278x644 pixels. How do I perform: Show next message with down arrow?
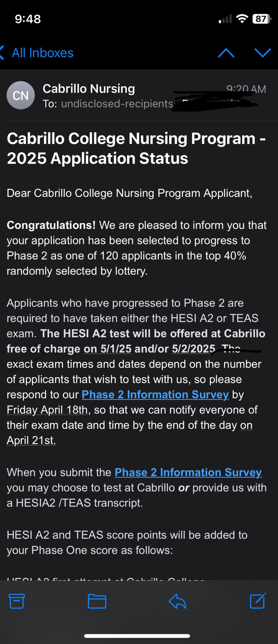pos(263,53)
